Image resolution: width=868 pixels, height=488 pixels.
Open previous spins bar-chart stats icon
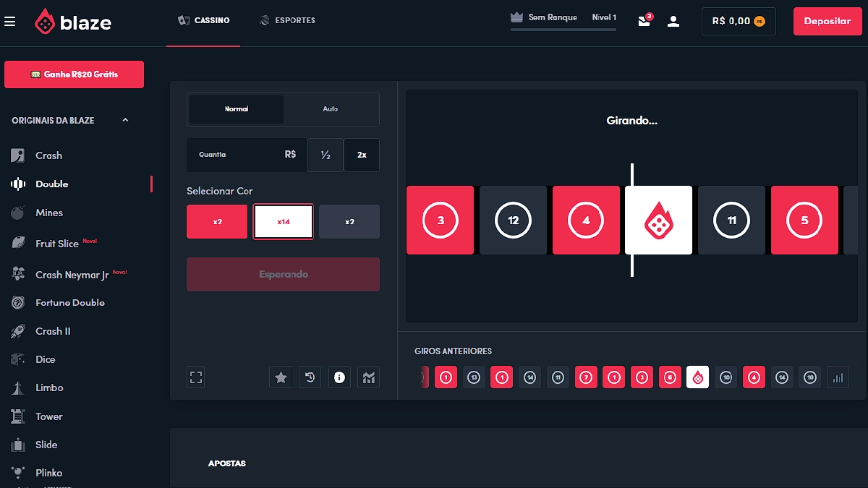click(838, 377)
